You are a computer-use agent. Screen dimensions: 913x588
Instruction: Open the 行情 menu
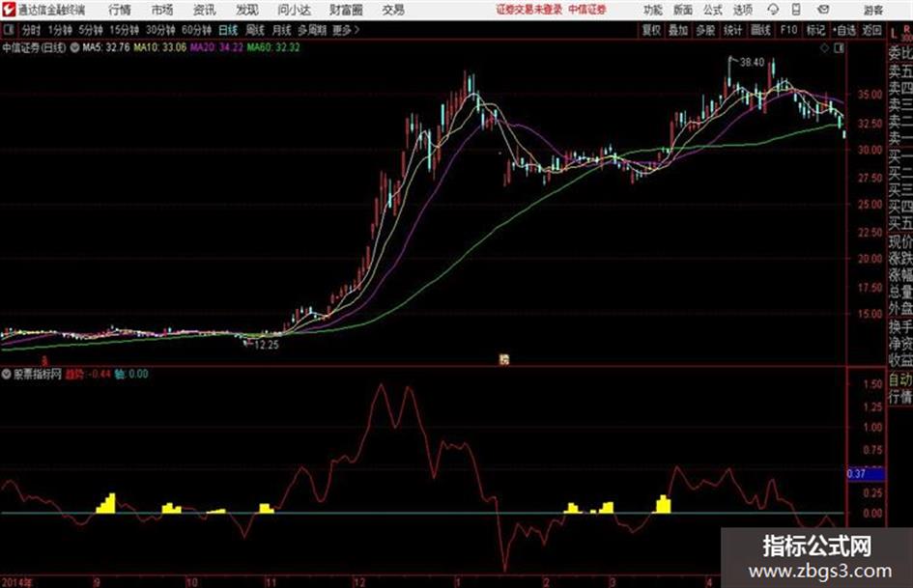[120, 10]
